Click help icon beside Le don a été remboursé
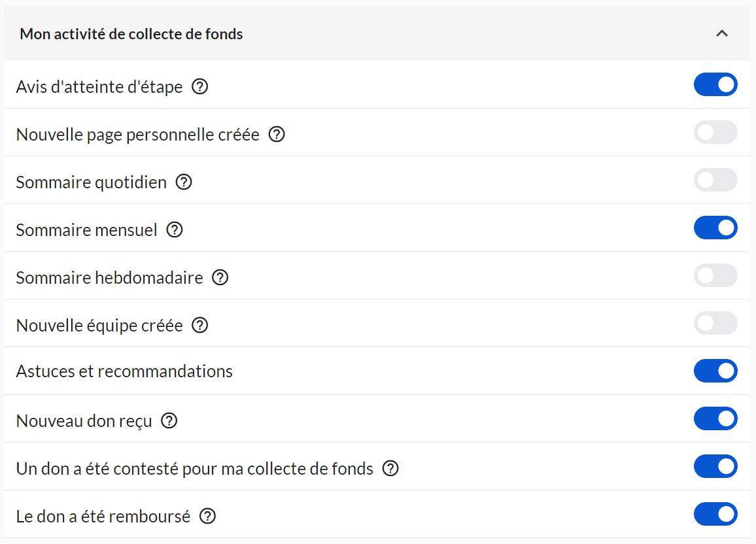The width and height of the screenshot is (756, 544). 207,516
